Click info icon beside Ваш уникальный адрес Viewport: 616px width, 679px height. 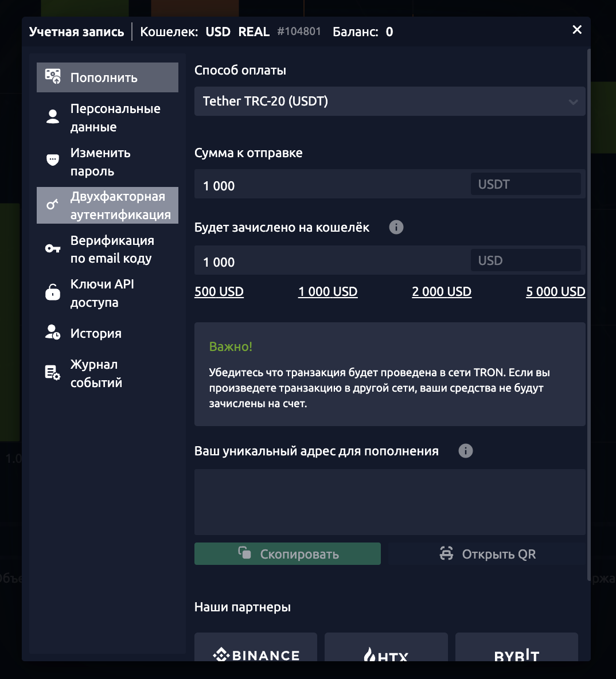coord(466,451)
